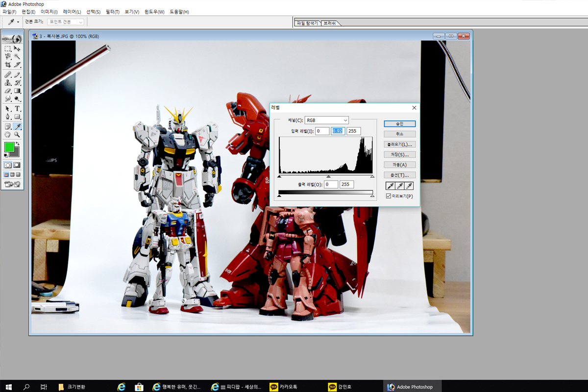Switch to Quick Mask mode
This screenshot has height=392, width=588.
coord(17,165)
